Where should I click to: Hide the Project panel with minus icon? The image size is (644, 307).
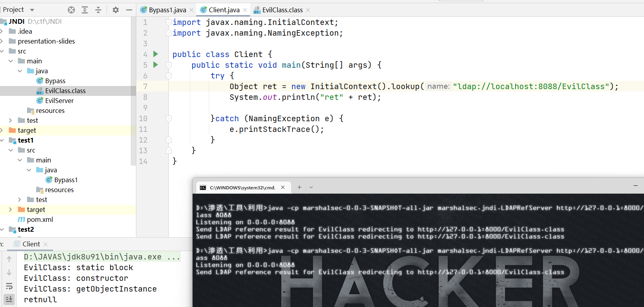click(129, 10)
